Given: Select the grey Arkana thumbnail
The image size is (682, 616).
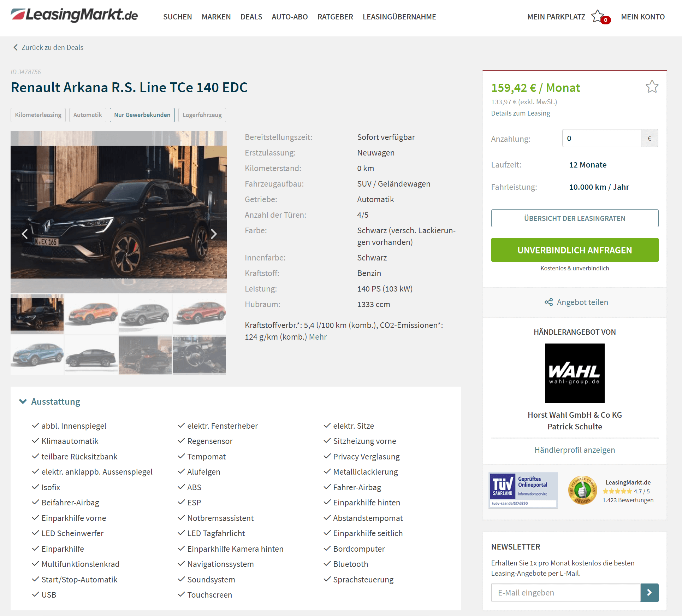Looking at the screenshot, I should (x=145, y=315).
